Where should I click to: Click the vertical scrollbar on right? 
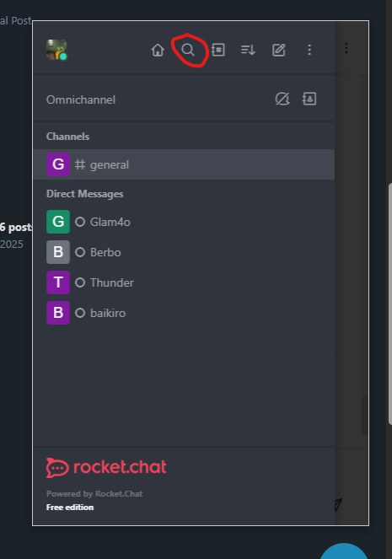[x=389, y=304]
